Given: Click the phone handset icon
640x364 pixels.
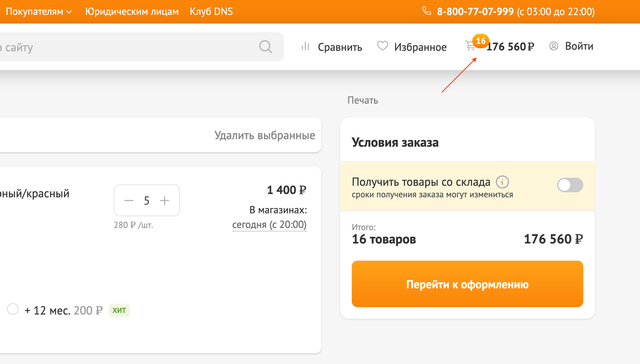Looking at the screenshot, I should [x=427, y=11].
